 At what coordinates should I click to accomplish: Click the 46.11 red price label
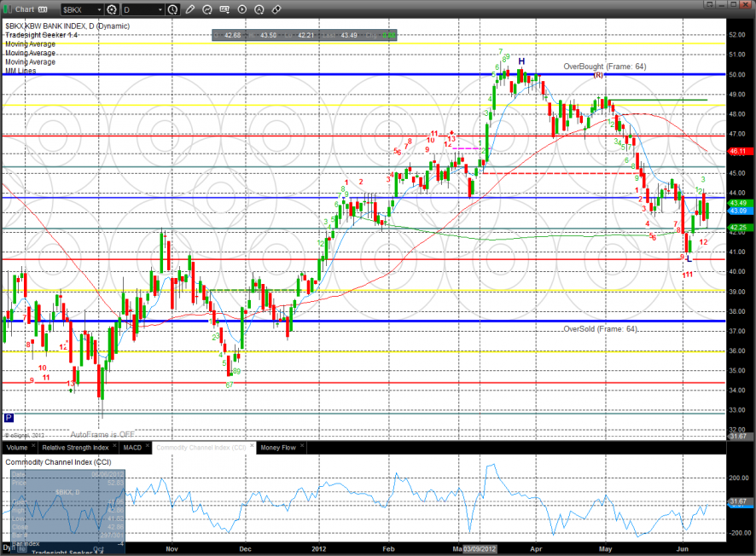pyautogui.click(x=737, y=151)
